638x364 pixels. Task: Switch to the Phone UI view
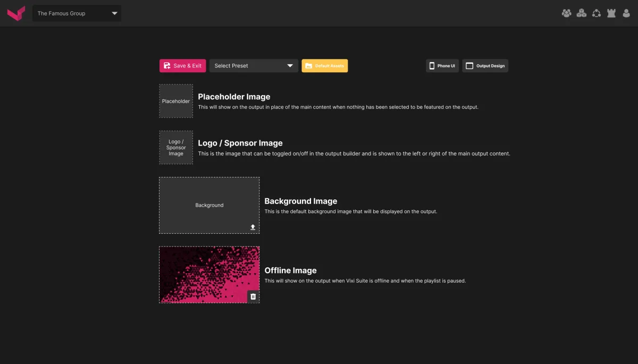coord(442,66)
